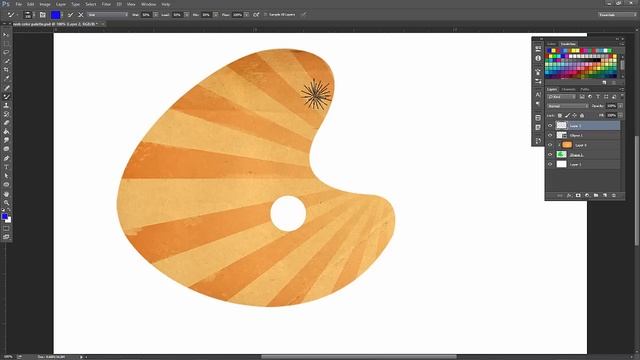Open the Opacity slider dropdown

point(620,106)
